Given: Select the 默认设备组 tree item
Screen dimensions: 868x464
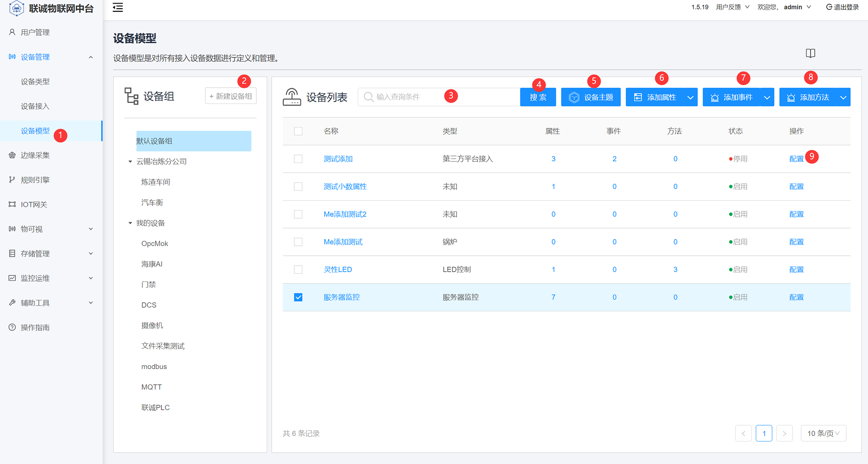Looking at the screenshot, I should pyautogui.click(x=193, y=141).
